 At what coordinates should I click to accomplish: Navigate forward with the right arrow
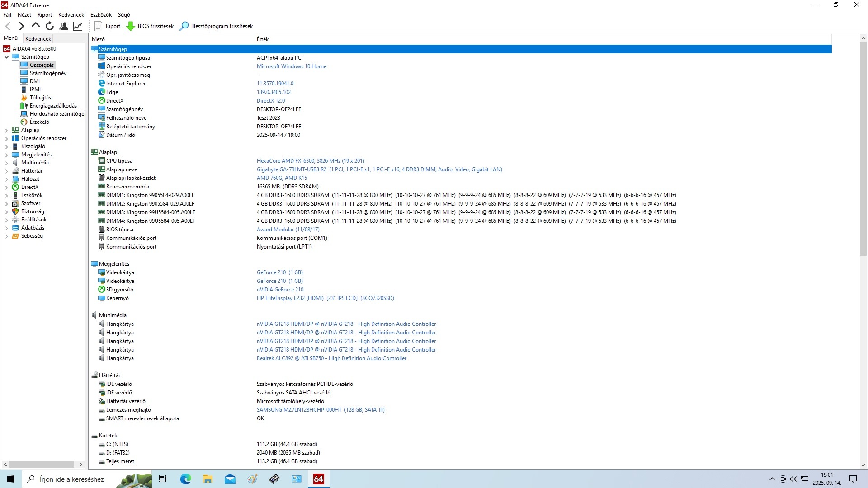pyautogui.click(x=21, y=26)
